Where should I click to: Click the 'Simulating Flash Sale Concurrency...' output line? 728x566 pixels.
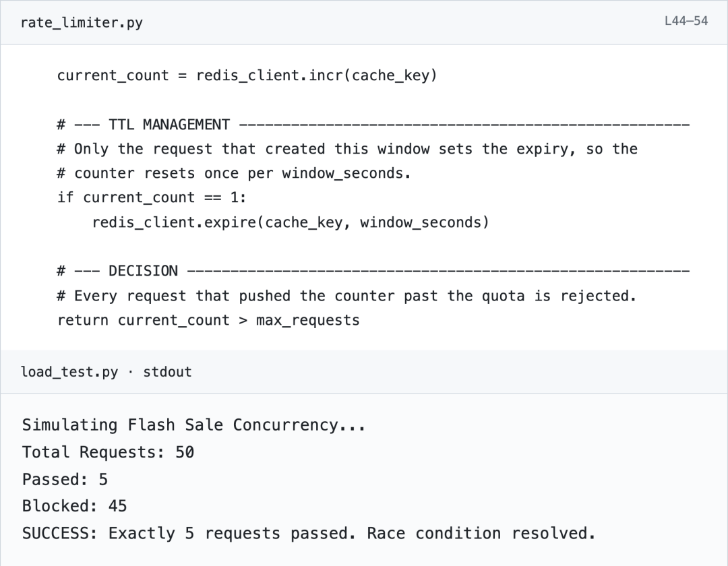click(194, 425)
